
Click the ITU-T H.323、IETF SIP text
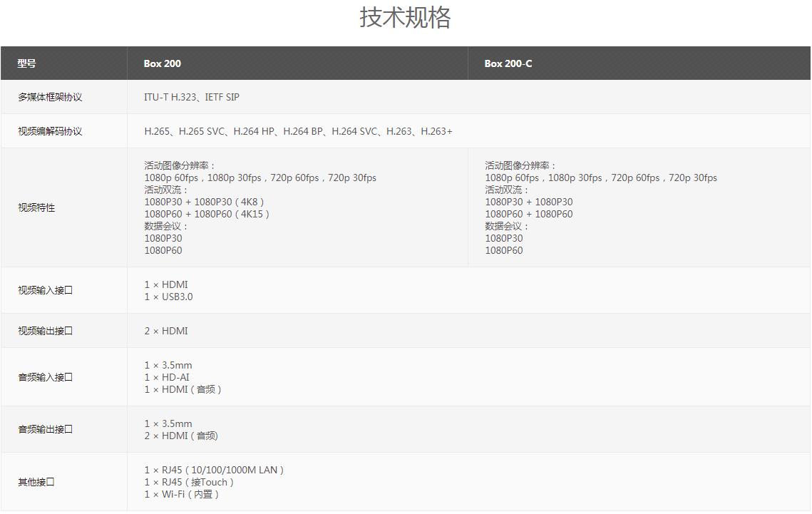tap(192, 97)
